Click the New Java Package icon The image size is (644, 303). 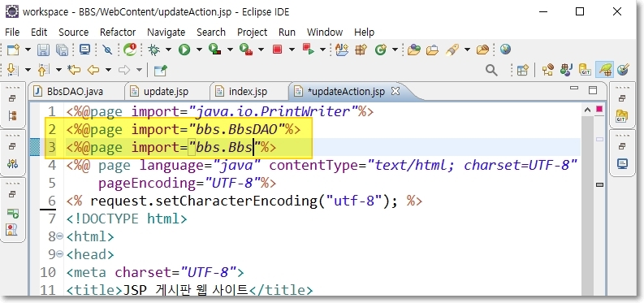click(x=361, y=50)
